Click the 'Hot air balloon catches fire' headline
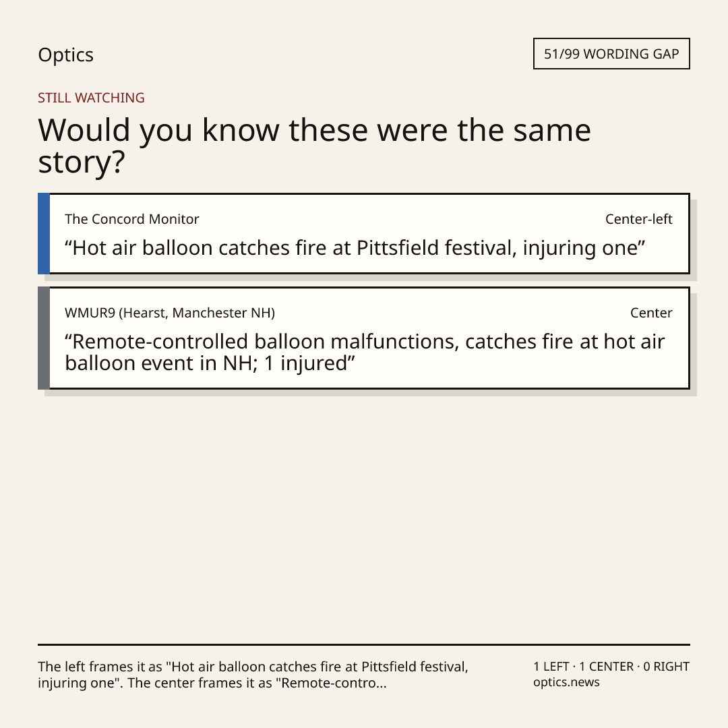 (x=355, y=248)
